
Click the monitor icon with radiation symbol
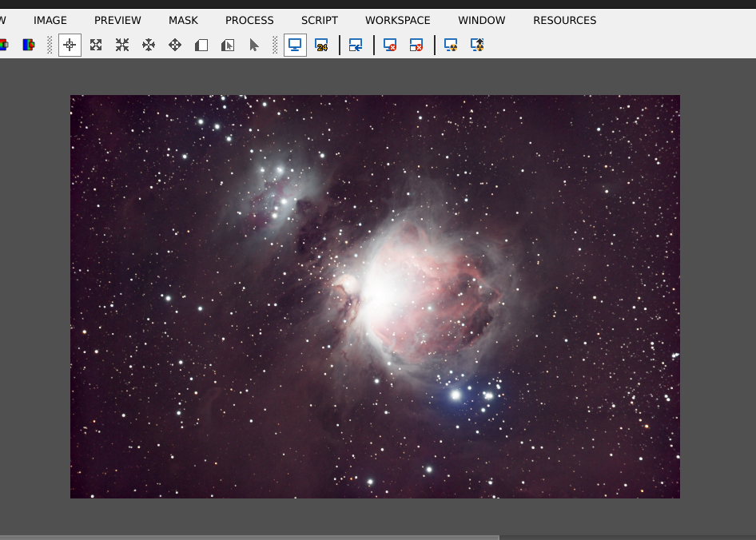(451, 46)
